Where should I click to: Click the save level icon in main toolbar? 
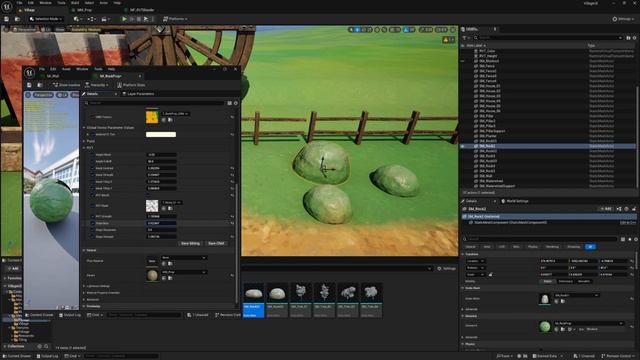coord(7,19)
